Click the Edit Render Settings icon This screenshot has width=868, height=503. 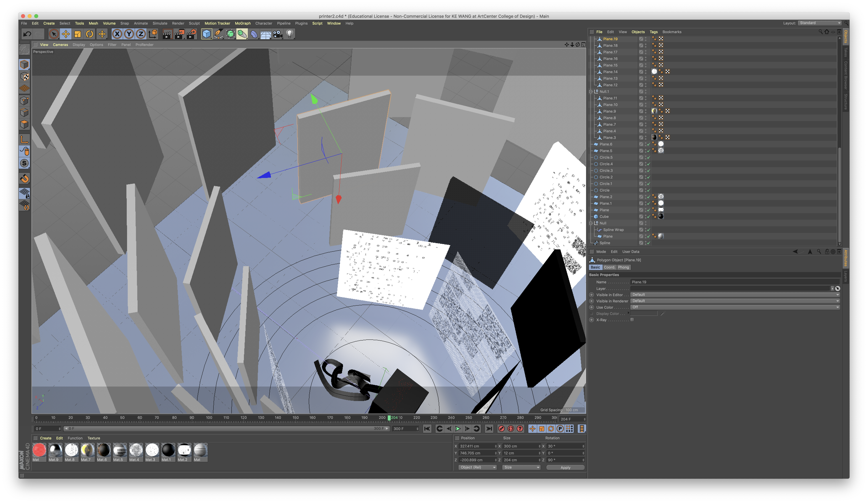[x=191, y=34]
